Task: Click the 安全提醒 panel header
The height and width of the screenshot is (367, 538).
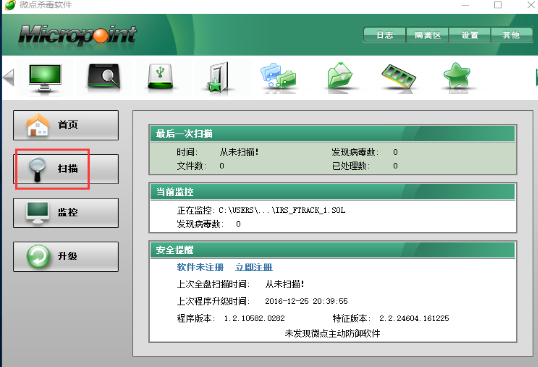Action: tap(332, 250)
